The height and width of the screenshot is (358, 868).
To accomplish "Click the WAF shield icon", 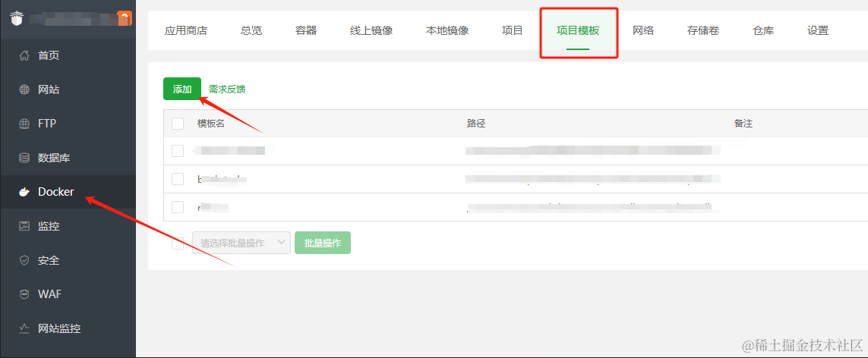I will pyautogui.click(x=24, y=294).
